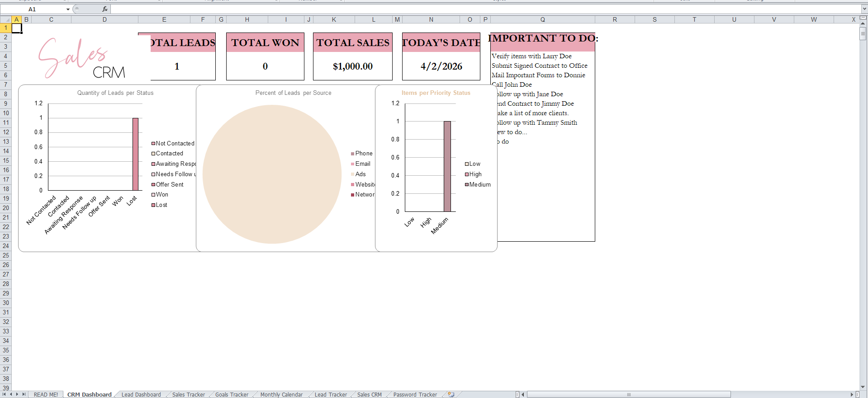Jump to the first sheet tab arrow

click(5, 394)
